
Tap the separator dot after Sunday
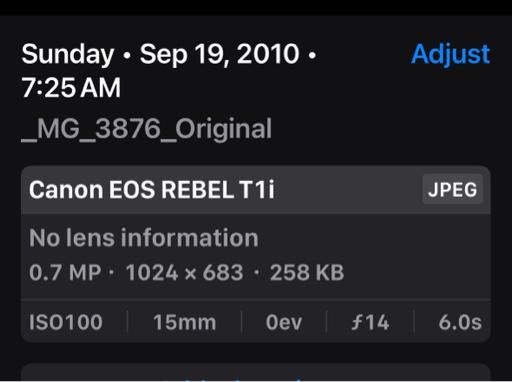126,56
